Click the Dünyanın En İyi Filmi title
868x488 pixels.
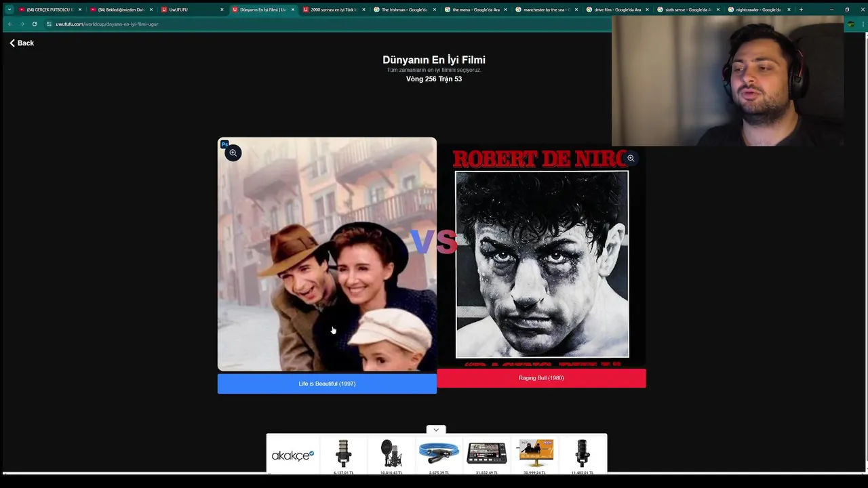pos(434,60)
